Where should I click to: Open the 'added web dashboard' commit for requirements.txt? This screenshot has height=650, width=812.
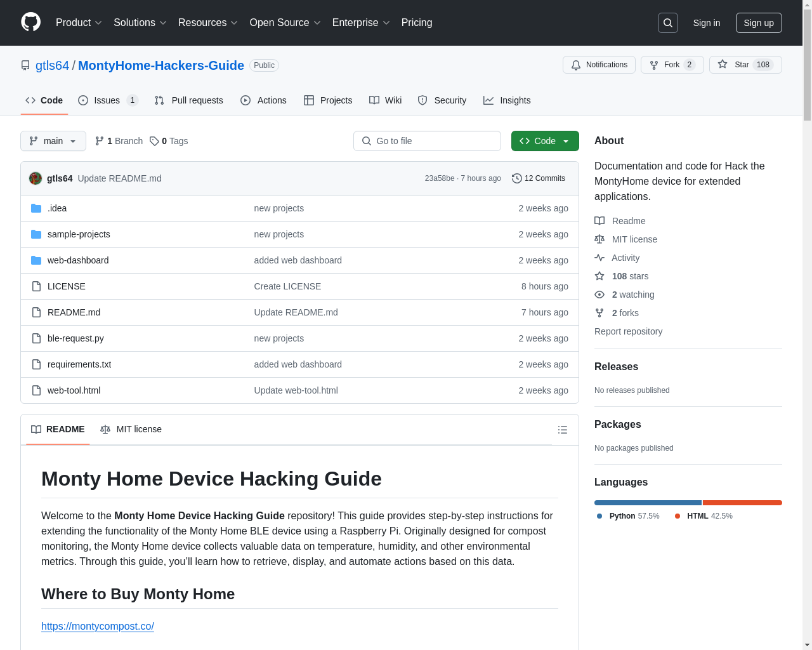tap(298, 364)
